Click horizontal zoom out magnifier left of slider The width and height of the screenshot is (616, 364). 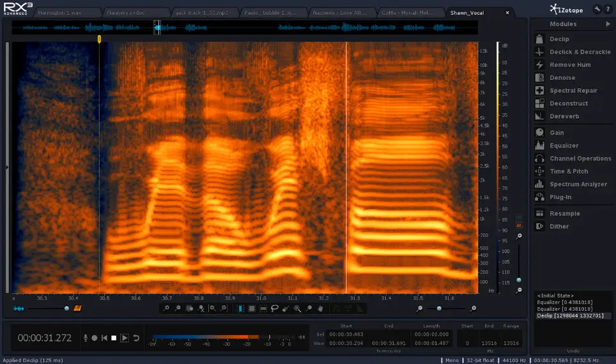(x=420, y=308)
